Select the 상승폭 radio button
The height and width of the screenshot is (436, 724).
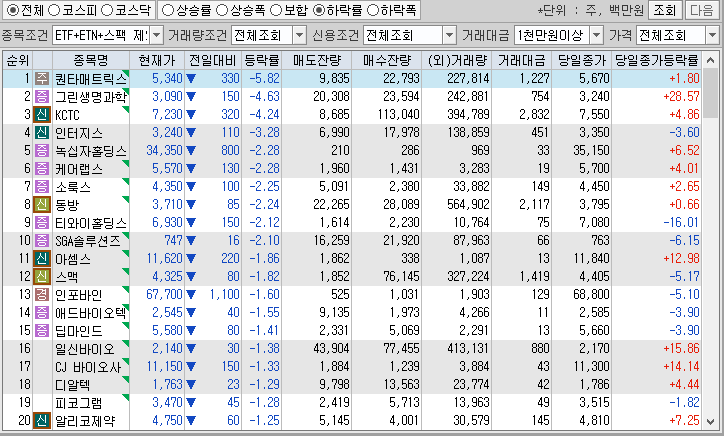(222, 10)
